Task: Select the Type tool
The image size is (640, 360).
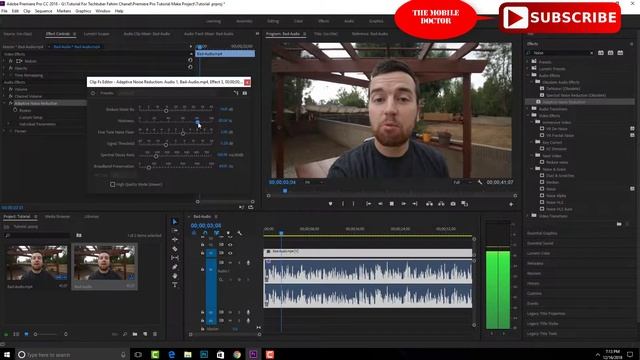Action: tap(175, 285)
